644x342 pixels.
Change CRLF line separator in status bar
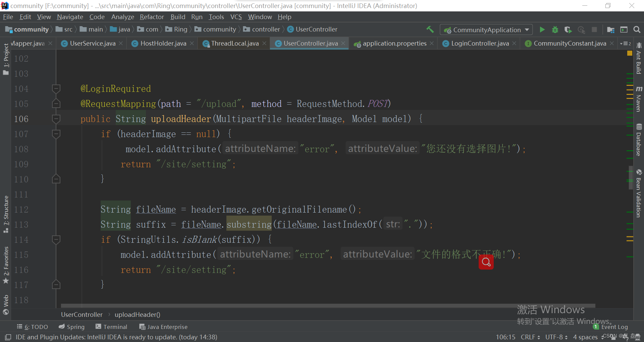click(530, 337)
